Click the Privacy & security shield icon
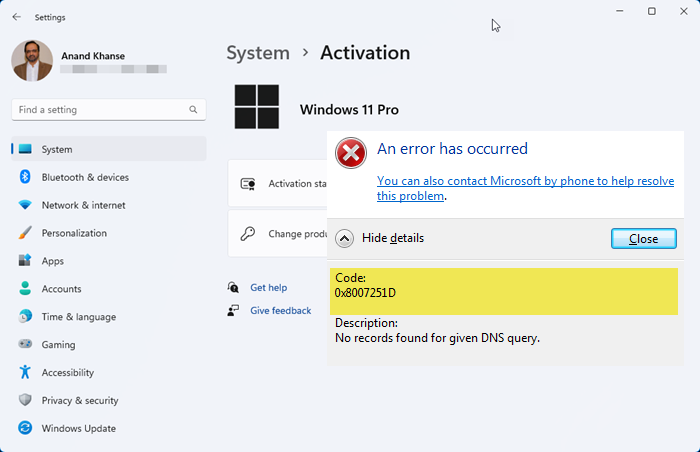The image size is (700, 452). pos(25,400)
